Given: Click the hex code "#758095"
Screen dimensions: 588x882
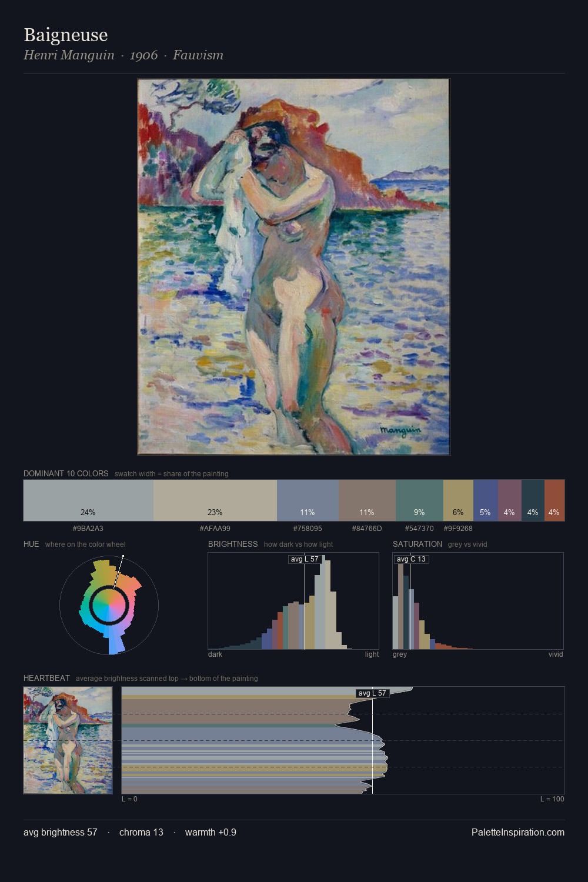Looking at the screenshot, I should 308,529.
